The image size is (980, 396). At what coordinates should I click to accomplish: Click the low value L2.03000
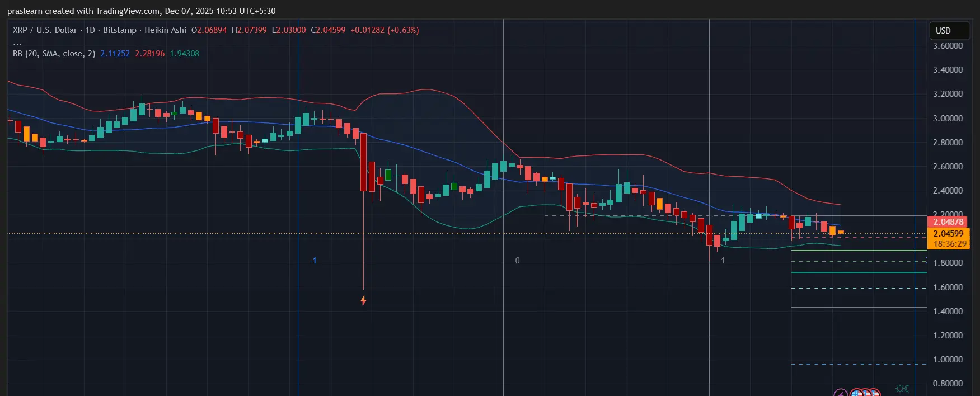click(x=289, y=30)
